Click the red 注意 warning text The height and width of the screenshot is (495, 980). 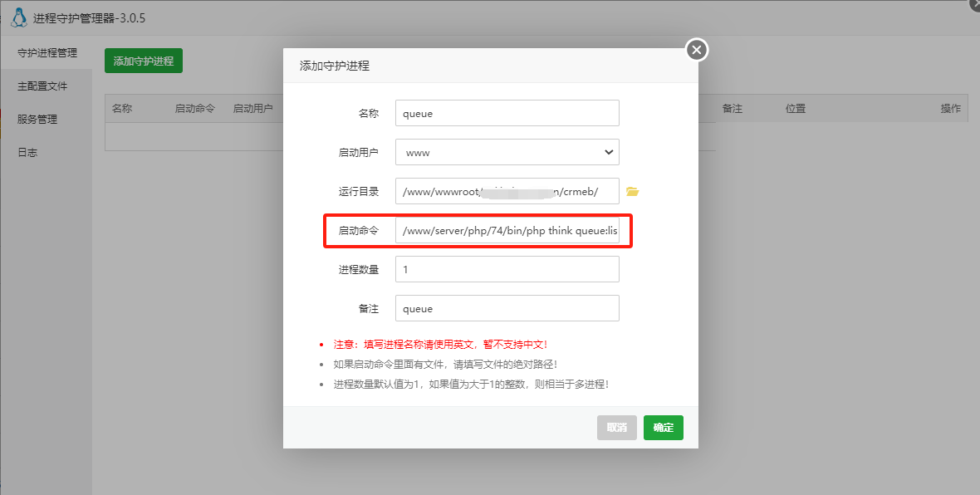coord(440,345)
